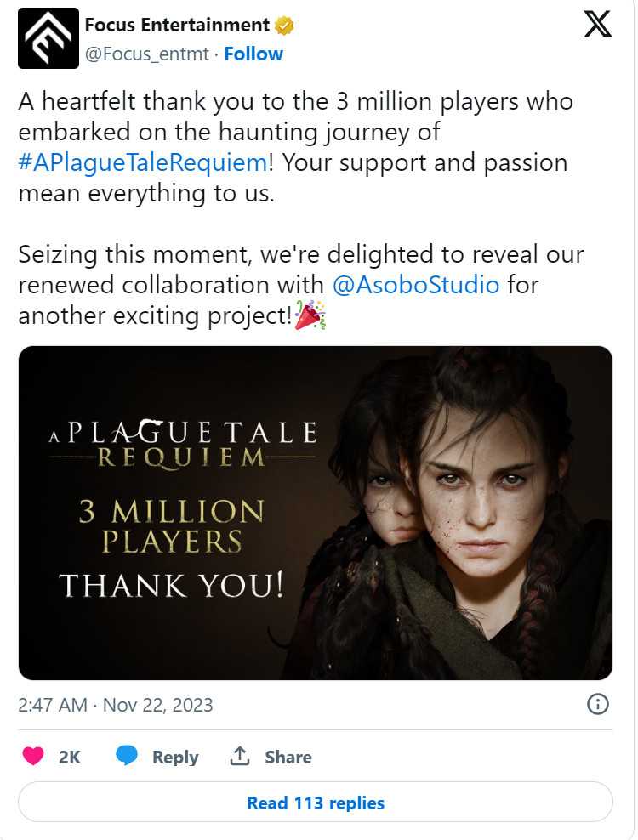This screenshot has height=840, width=638.
Task: Follow the Focus Entertainment account
Action: coord(253,54)
